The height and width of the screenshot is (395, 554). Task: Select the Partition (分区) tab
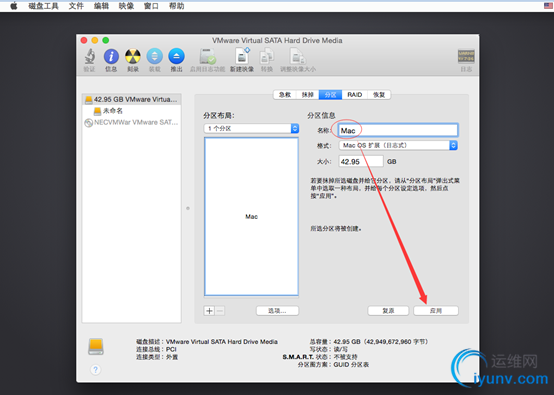coord(330,95)
